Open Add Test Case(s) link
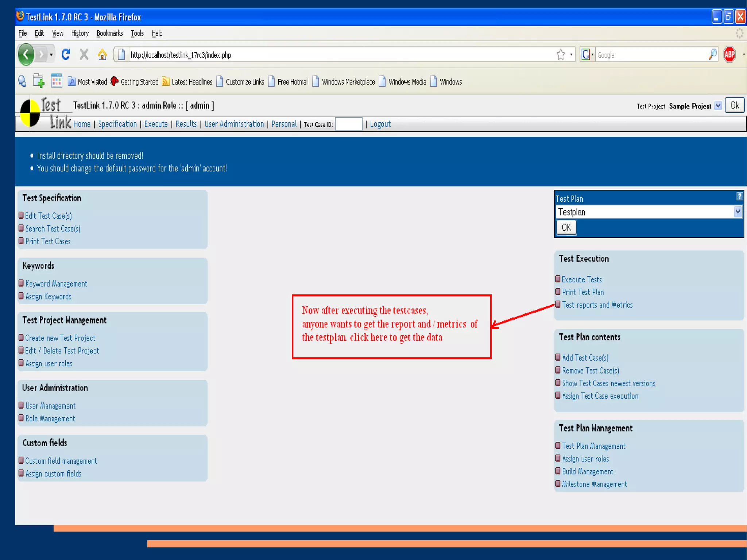 pos(585,358)
